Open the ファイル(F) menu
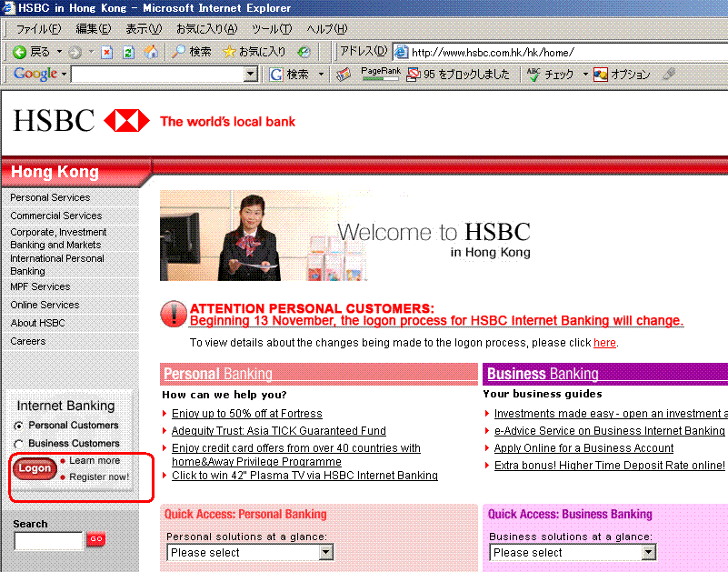The width and height of the screenshot is (728, 572). click(38, 29)
